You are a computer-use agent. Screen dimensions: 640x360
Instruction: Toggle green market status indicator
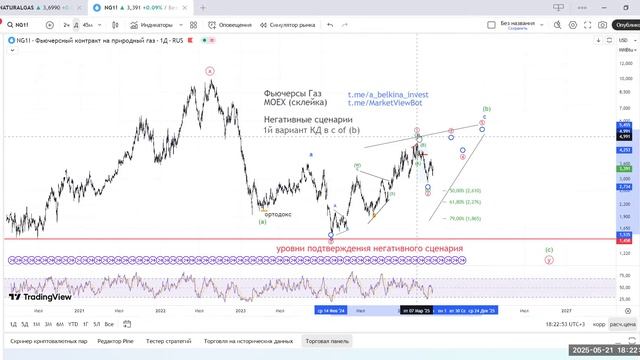[204, 40]
